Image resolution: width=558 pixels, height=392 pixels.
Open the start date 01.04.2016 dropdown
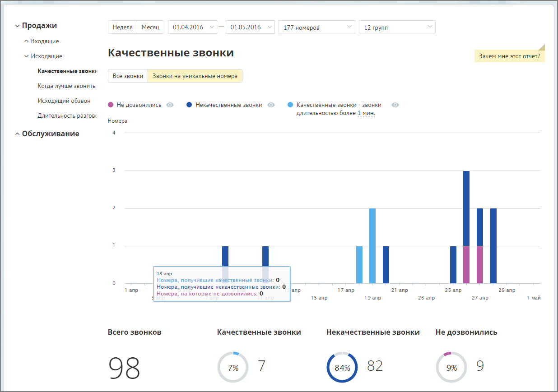coord(192,27)
